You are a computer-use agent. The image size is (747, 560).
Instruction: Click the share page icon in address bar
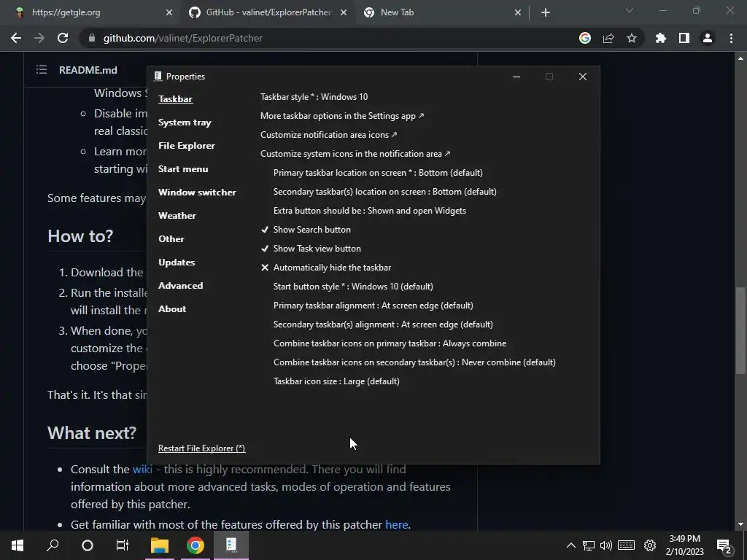click(x=608, y=38)
